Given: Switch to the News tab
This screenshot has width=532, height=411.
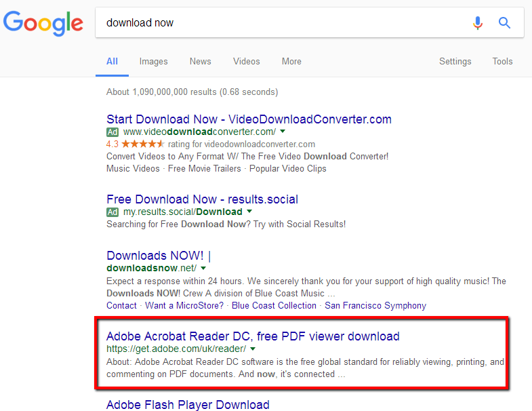Looking at the screenshot, I should coord(200,61).
